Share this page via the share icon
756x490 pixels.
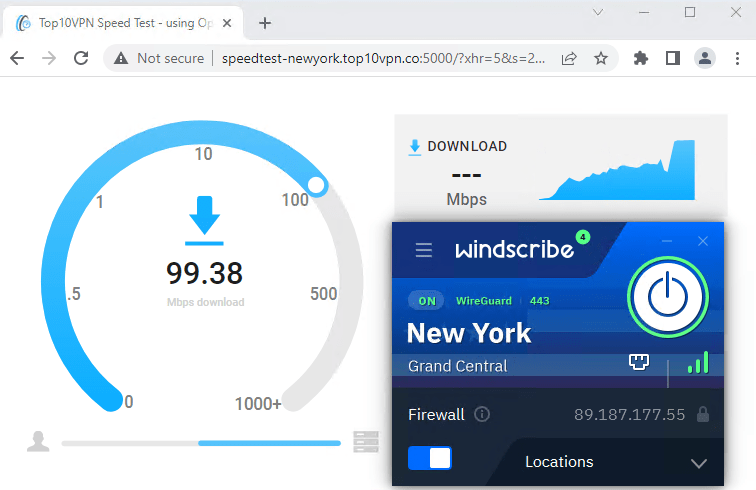pos(569,58)
